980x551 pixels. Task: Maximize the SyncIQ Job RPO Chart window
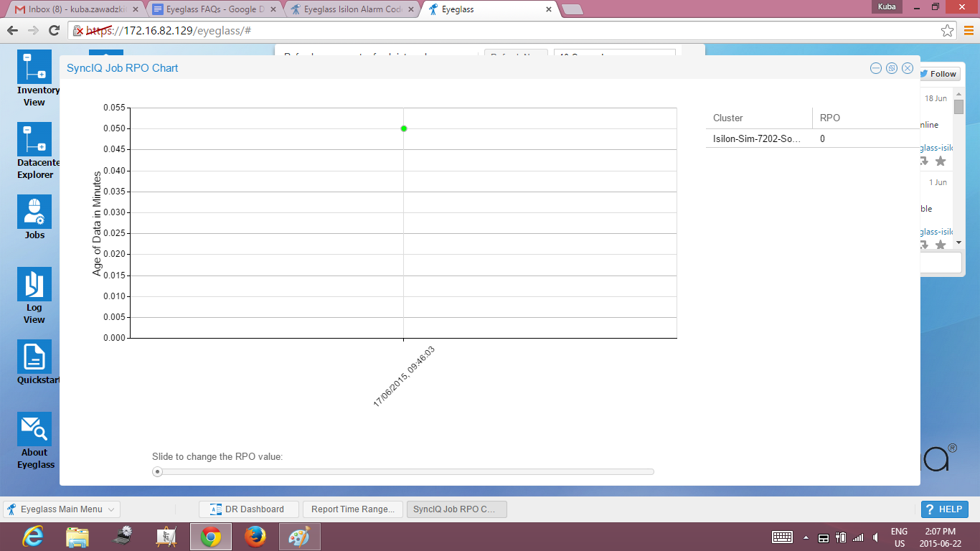pos(892,68)
